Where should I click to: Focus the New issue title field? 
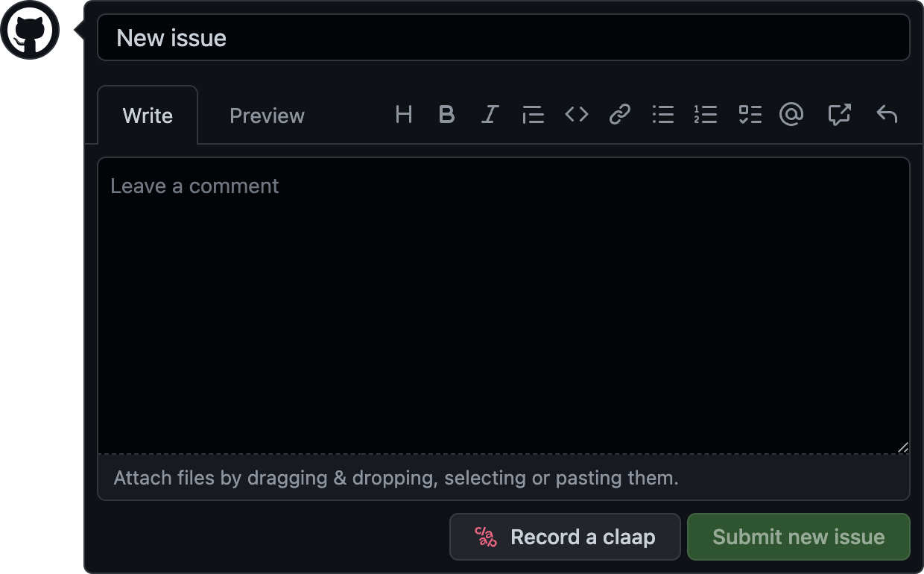(504, 38)
